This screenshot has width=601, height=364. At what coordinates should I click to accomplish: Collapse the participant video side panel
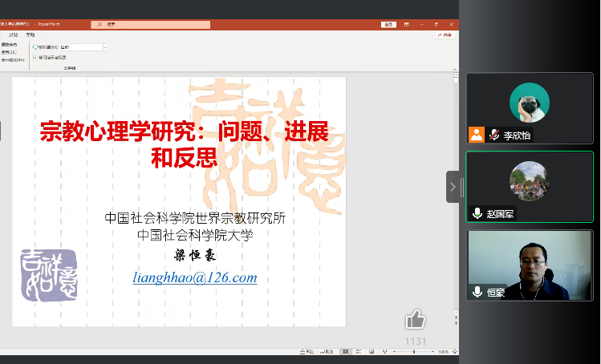click(453, 187)
